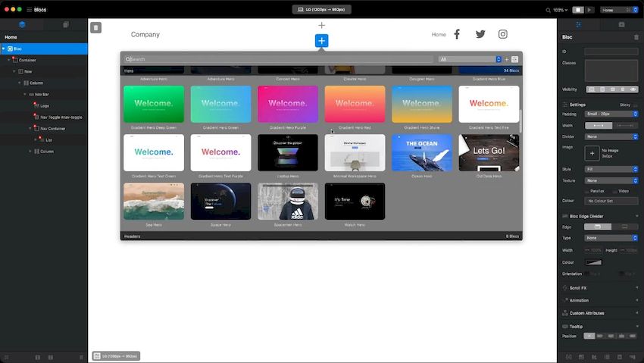The height and width of the screenshot is (363, 644).
Task: Choose the Gradient Hero Purple thumbnail
Action: (x=287, y=104)
